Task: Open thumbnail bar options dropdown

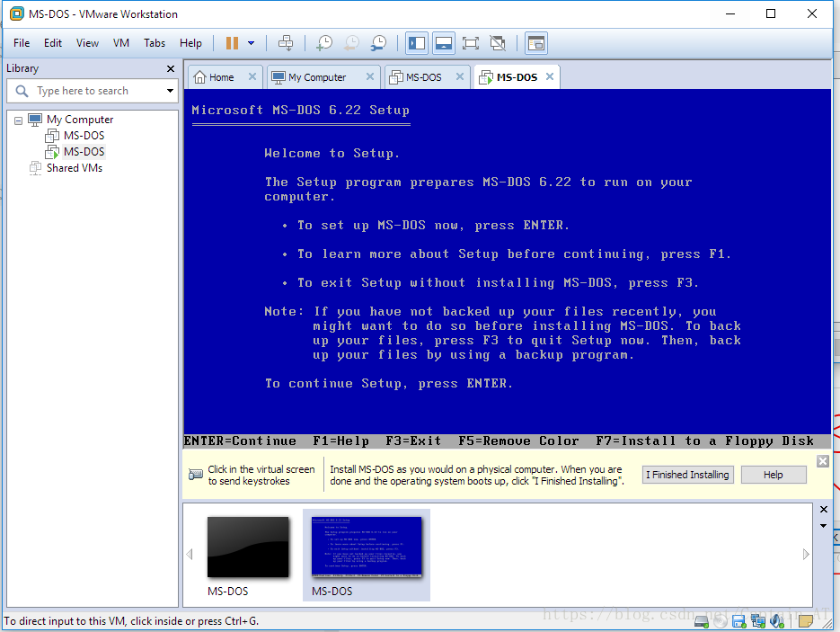Action: (824, 526)
